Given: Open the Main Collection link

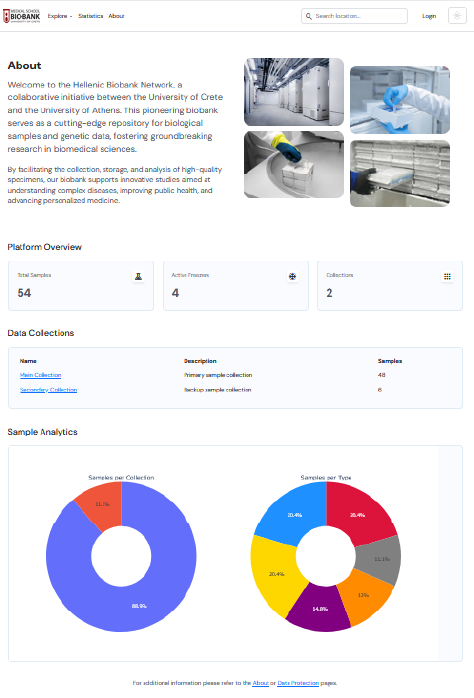Looking at the screenshot, I should pyautogui.click(x=41, y=375).
